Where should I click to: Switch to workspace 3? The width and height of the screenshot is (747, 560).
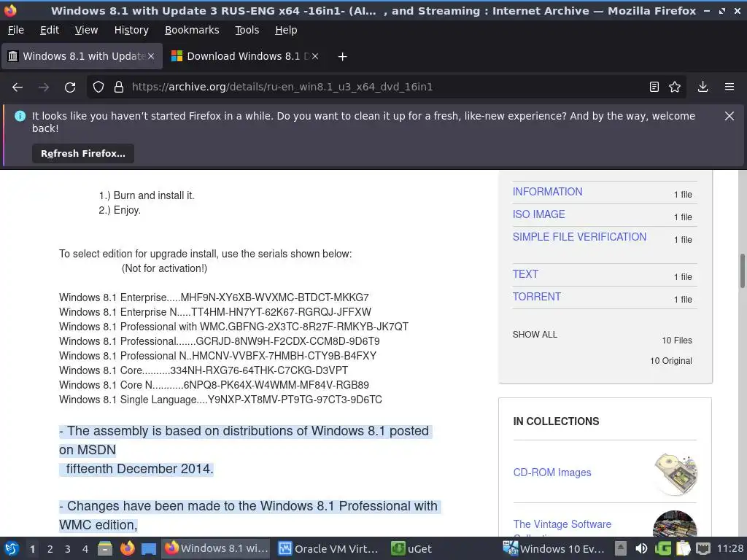point(68,549)
